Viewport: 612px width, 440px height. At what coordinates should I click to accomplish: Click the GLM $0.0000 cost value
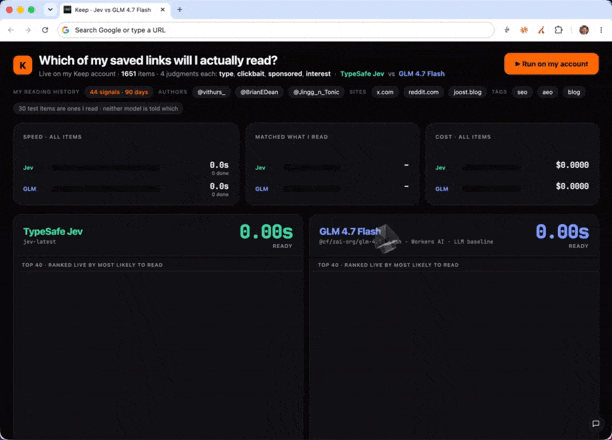point(572,186)
